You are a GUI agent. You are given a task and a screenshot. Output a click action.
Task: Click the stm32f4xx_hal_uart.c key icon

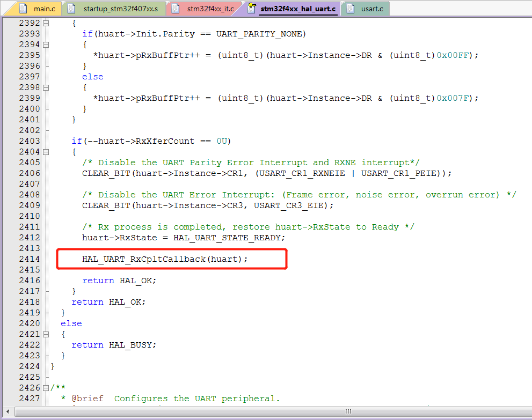[x=252, y=8]
